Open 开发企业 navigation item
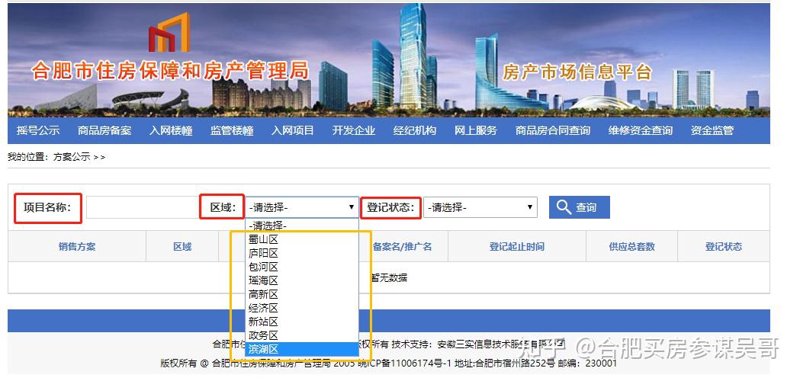Image resolution: width=800 pixels, height=381 pixels. click(354, 131)
